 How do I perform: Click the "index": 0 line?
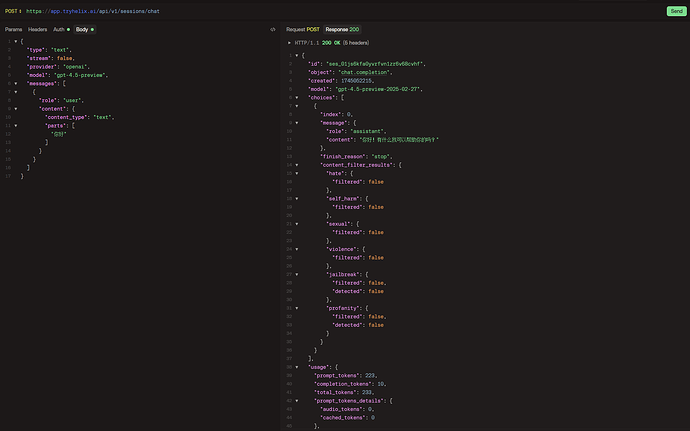337,114
